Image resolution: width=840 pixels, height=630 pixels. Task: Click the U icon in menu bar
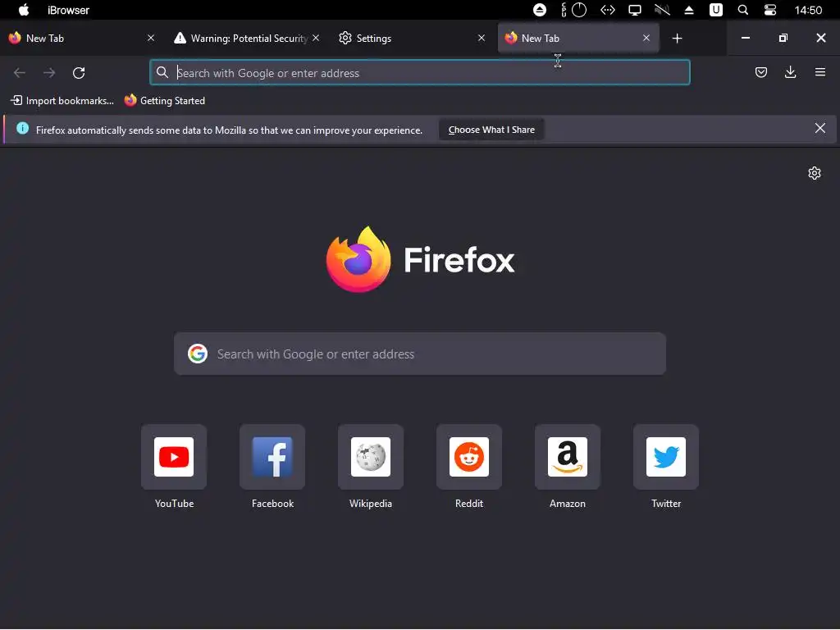[x=715, y=10]
